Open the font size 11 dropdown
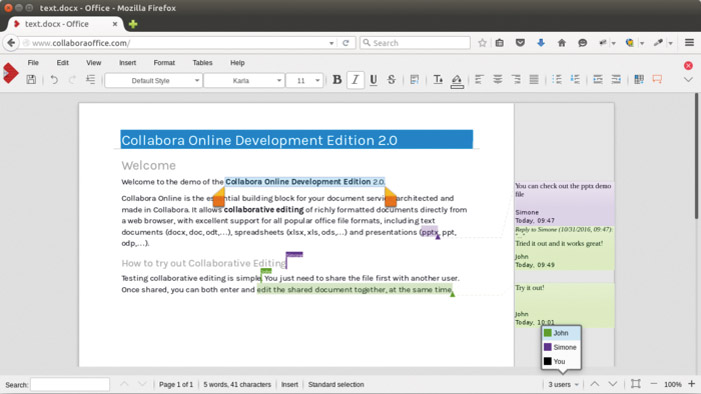This screenshot has height=394, width=701. 304,80
